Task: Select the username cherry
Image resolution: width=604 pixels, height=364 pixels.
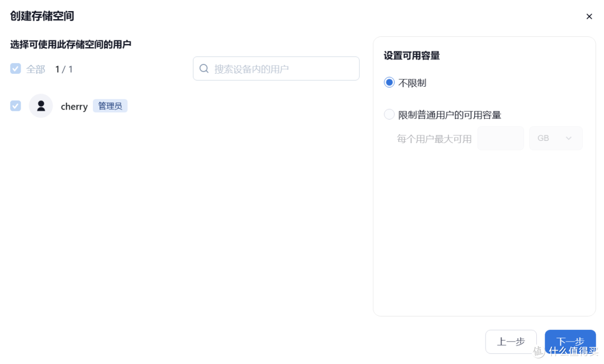Action: tap(74, 106)
